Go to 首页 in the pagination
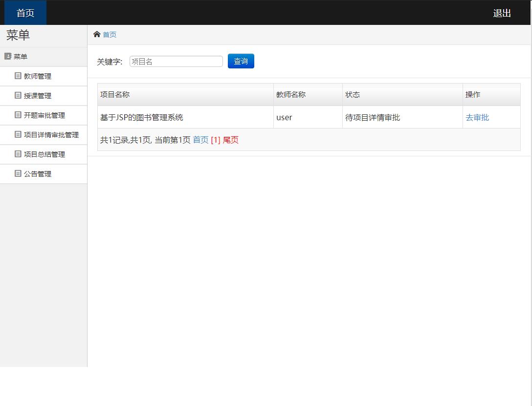 point(200,140)
